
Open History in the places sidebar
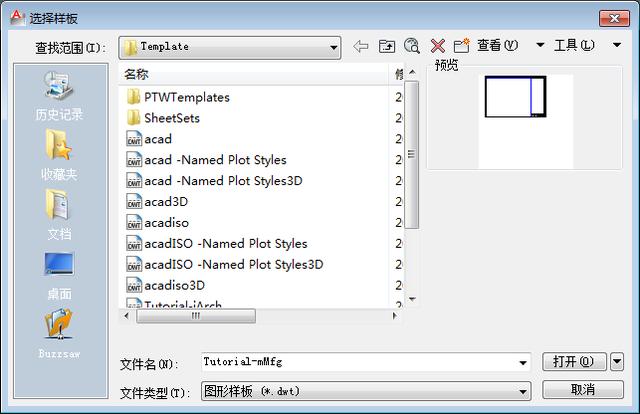59,96
